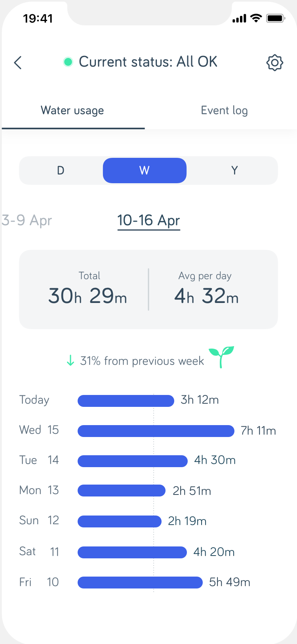Go to previous week 3-9 Apr
The height and width of the screenshot is (644, 297).
27,220
